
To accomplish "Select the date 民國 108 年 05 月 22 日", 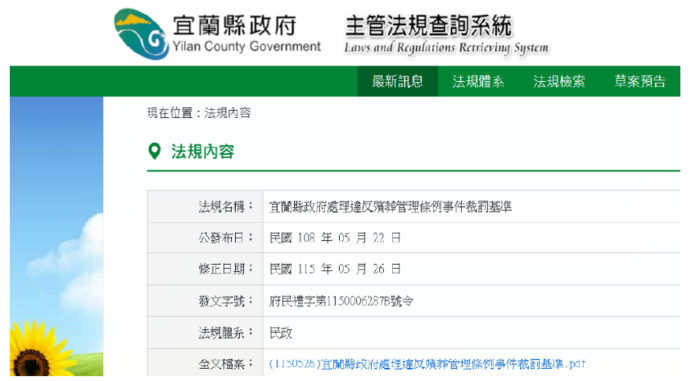I will pyautogui.click(x=335, y=238).
